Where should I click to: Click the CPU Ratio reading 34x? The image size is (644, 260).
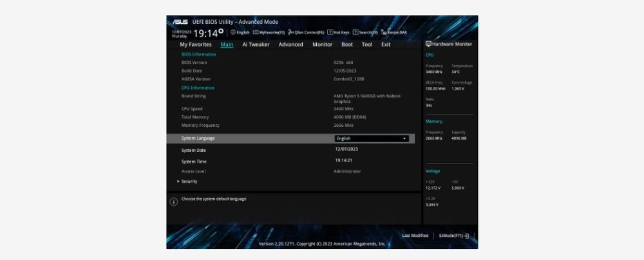pyautogui.click(x=429, y=106)
